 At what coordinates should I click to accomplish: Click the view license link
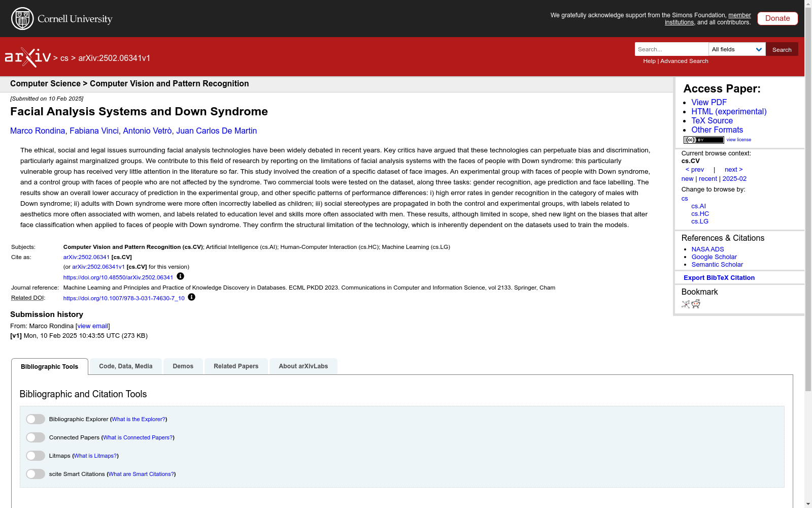739,140
